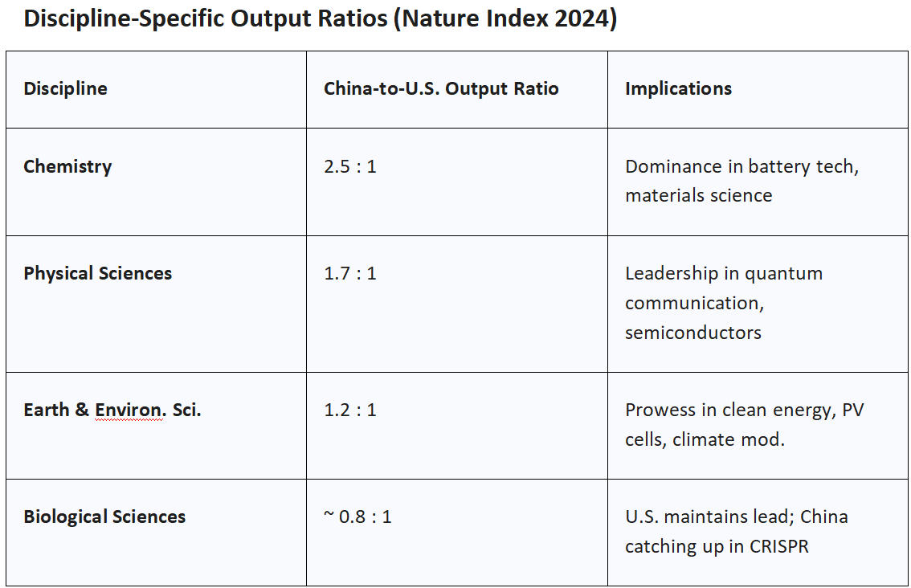Click the word semiconductors
The width and height of the screenshot is (911, 588).
[x=692, y=333]
